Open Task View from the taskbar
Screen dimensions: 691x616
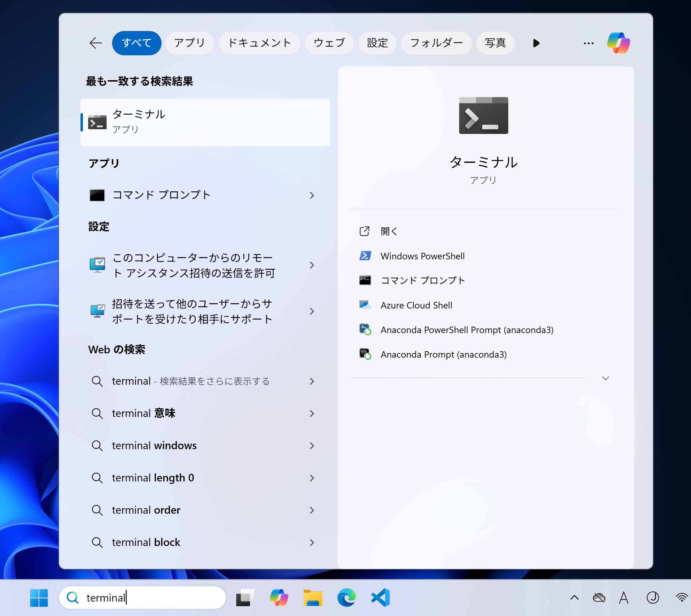coord(245,598)
